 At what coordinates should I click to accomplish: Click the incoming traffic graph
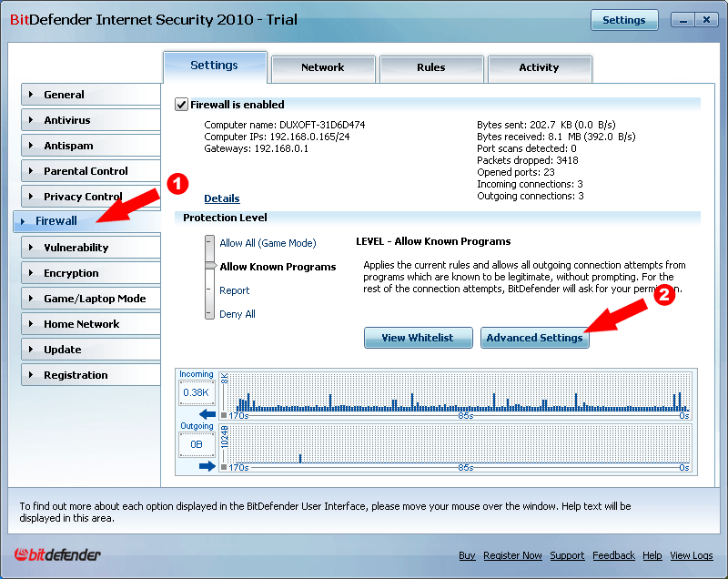tap(457, 396)
